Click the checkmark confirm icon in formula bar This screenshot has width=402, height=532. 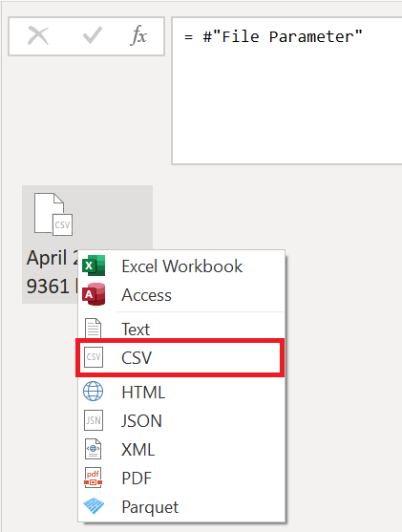(93, 35)
